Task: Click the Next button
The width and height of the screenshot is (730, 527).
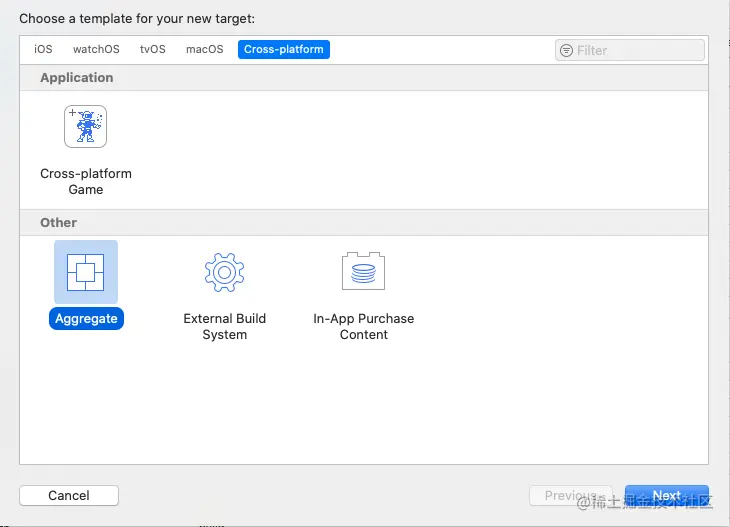Action: (666, 496)
